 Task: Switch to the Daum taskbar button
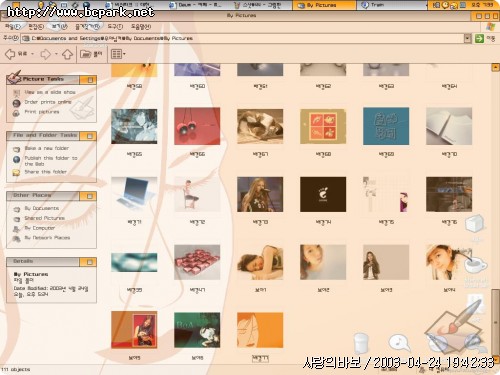[197, 5]
